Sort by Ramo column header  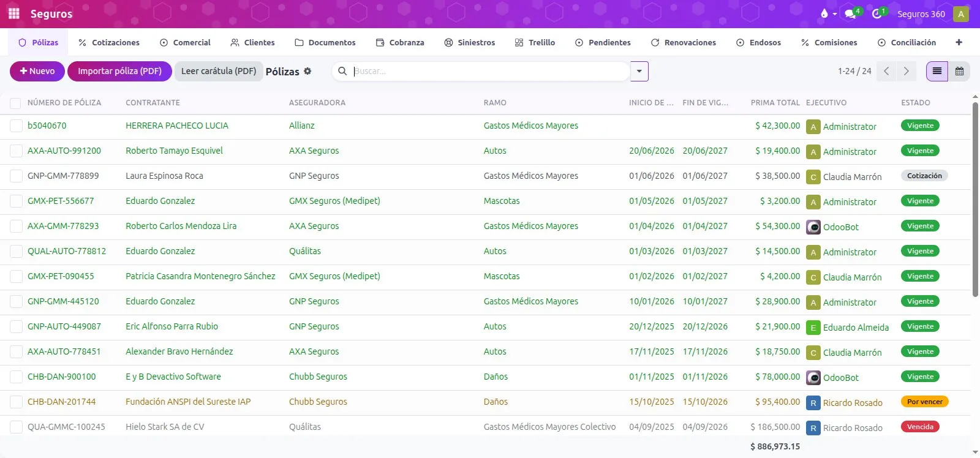pyautogui.click(x=495, y=103)
